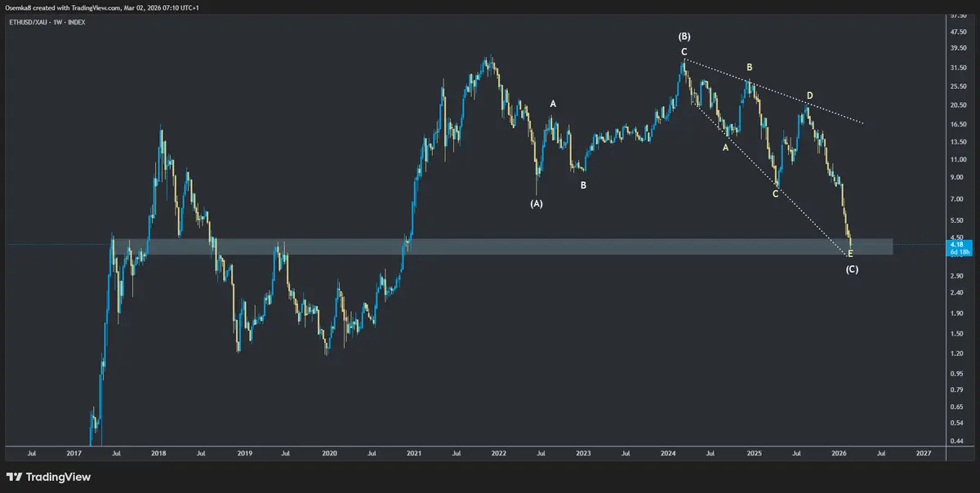Click the 2020 label on time axis
The height and width of the screenshot is (493, 980).
pos(329,452)
